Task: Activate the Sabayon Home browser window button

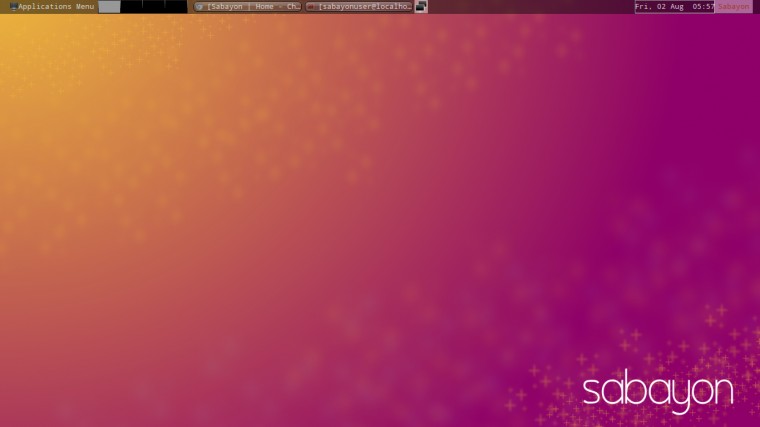Action: point(248,6)
